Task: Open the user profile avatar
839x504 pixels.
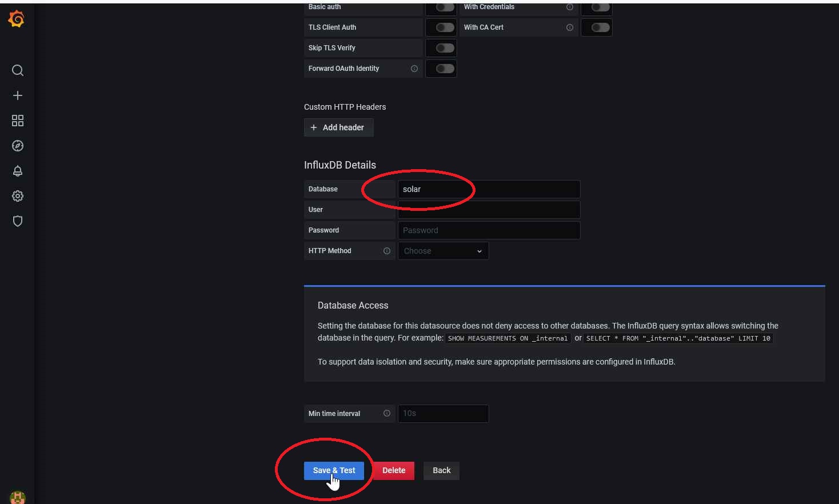Action: click(x=18, y=497)
